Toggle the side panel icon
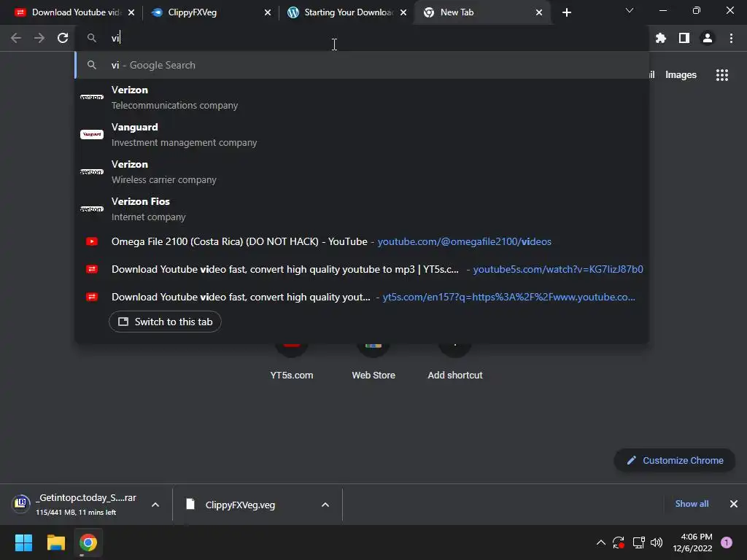This screenshot has height=560, width=747. [684, 38]
